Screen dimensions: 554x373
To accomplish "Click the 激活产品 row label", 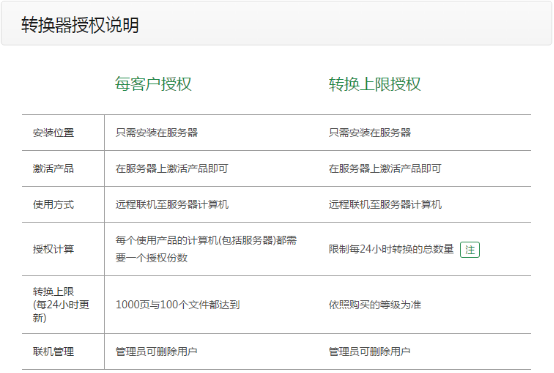I will [53, 168].
